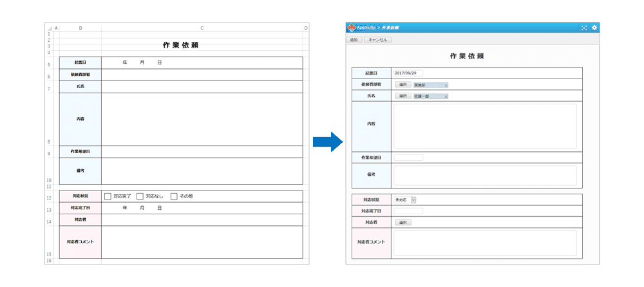The height and width of the screenshot is (287, 644).
Task: Click the AppSuite logo icon
Action: pos(352,28)
